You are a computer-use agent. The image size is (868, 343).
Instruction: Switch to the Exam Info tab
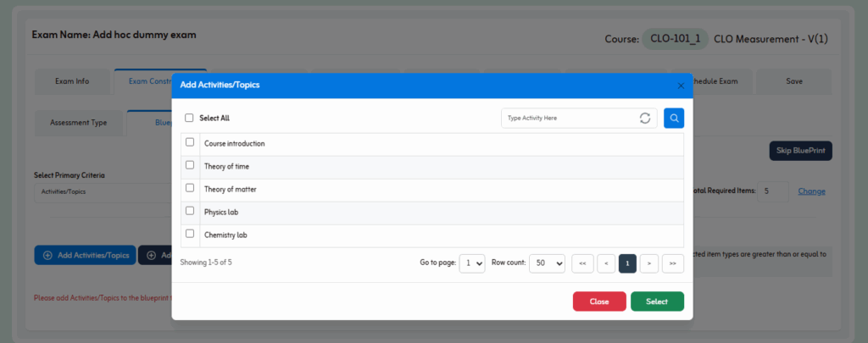[71, 81]
